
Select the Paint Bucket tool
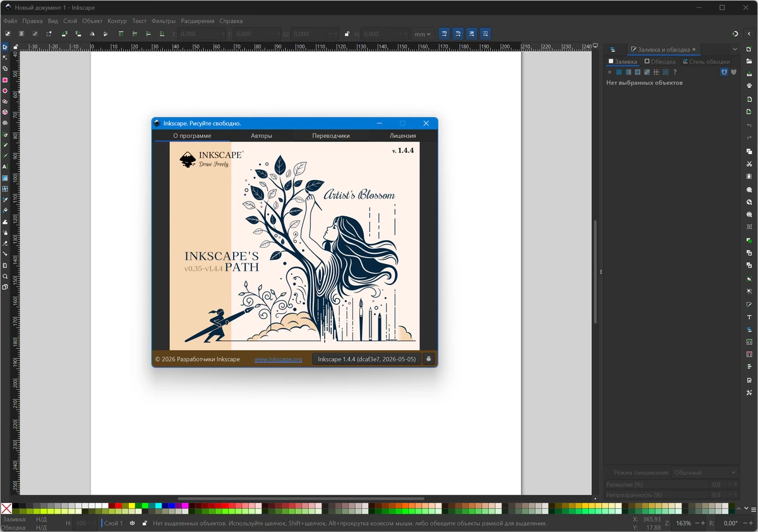[x=5, y=210]
